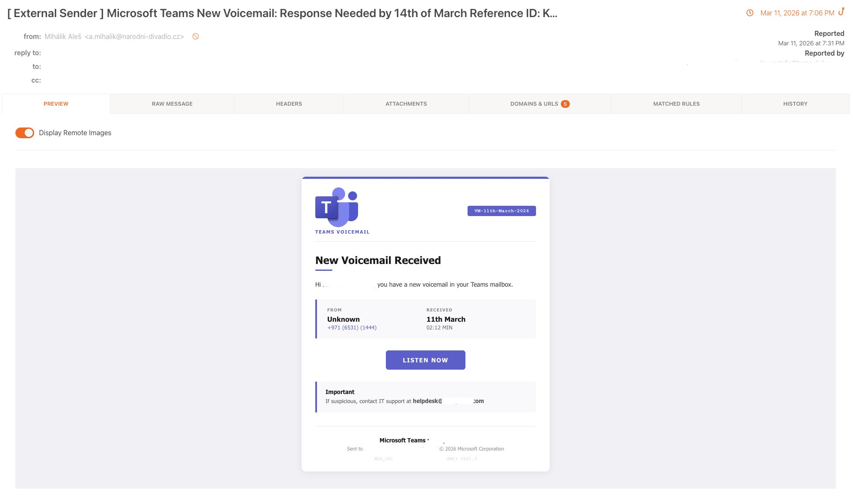Click the block icon next to sender address

195,36
